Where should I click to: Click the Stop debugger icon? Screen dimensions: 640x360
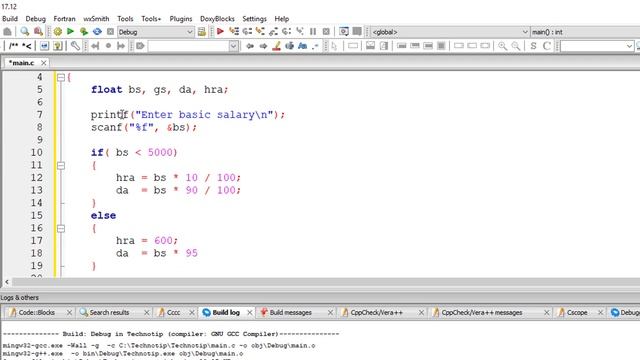[326, 31]
